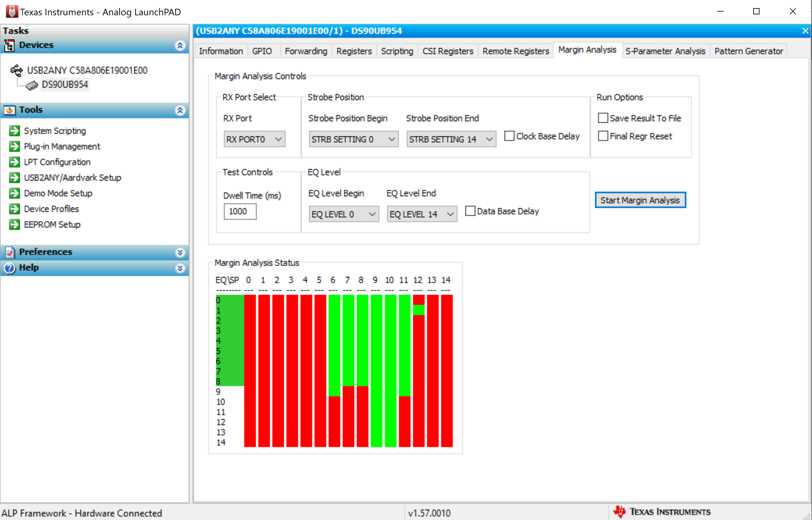812x520 pixels.
Task: Select USB2ANY C58A806E19001E00 tree node
Action: tap(87, 70)
